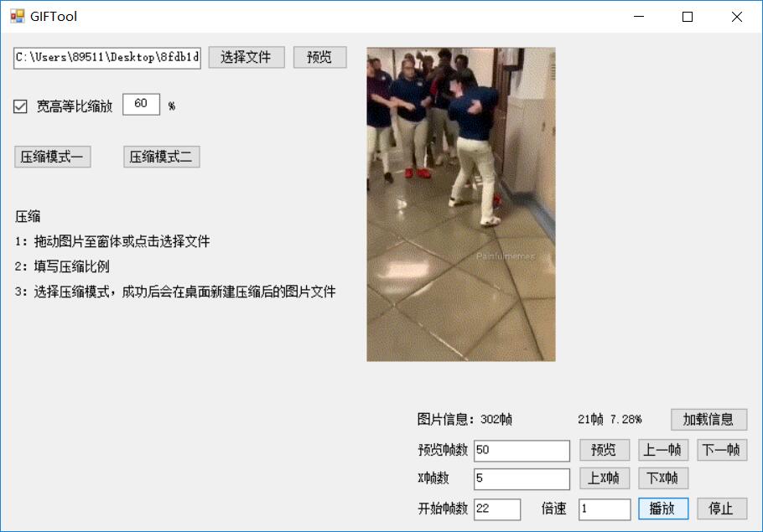Click the scale percent field showing 60
Viewport: 763px width, 532px height.
[141, 104]
